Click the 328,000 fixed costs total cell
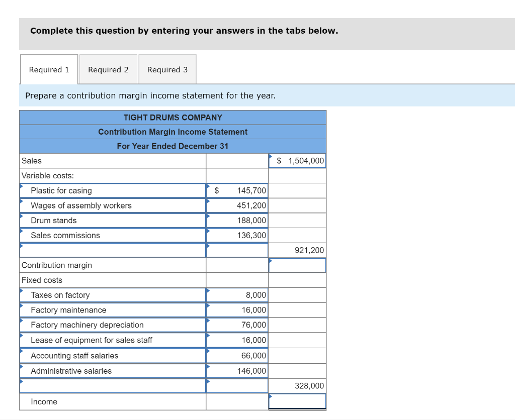 click(x=297, y=385)
